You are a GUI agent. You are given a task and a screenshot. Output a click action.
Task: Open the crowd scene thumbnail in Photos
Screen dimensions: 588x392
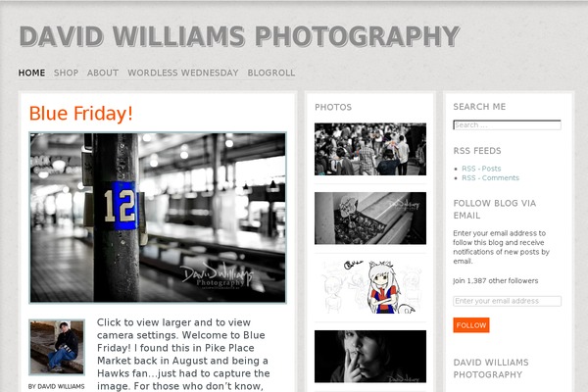pos(370,149)
